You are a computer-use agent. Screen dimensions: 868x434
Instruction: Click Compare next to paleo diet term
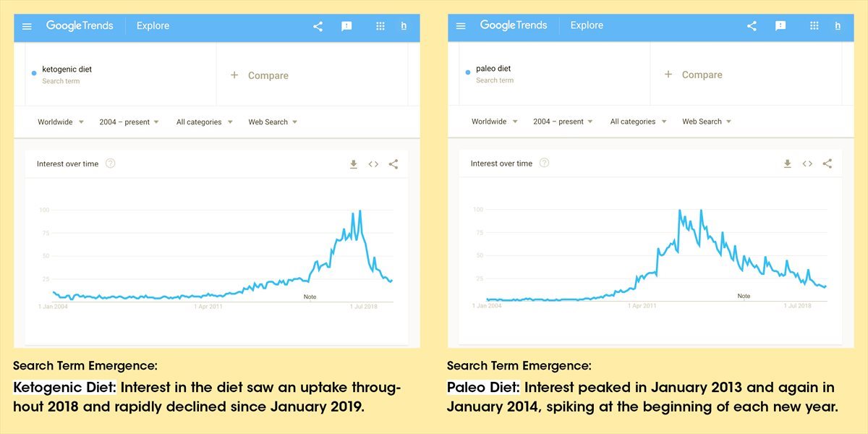pos(694,75)
